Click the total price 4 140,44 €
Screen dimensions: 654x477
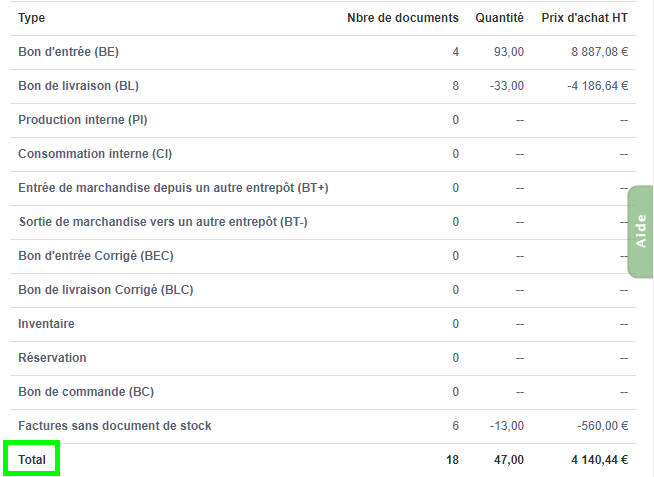[x=599, y=460]
